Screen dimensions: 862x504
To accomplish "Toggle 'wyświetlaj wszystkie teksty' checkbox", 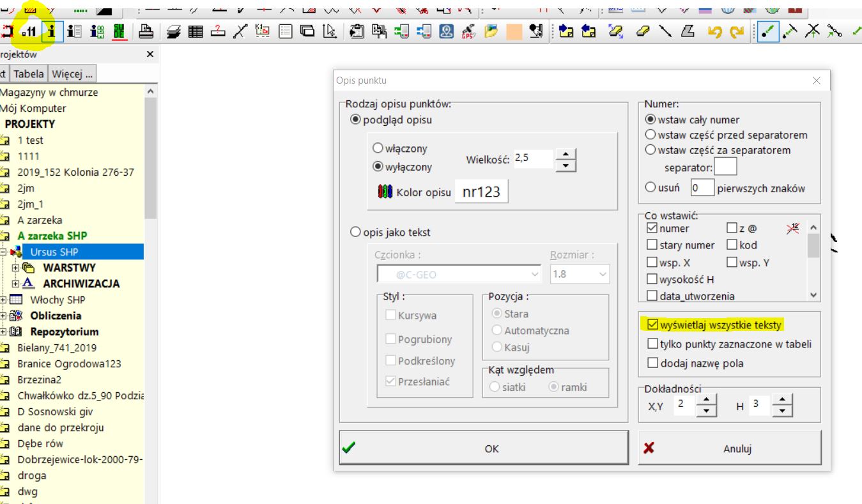I will (652, 325).
